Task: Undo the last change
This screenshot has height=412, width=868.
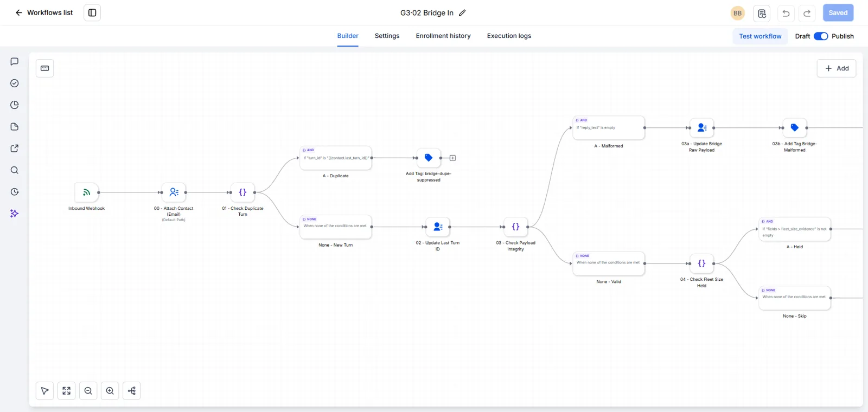Action: (x=786, y=13)
